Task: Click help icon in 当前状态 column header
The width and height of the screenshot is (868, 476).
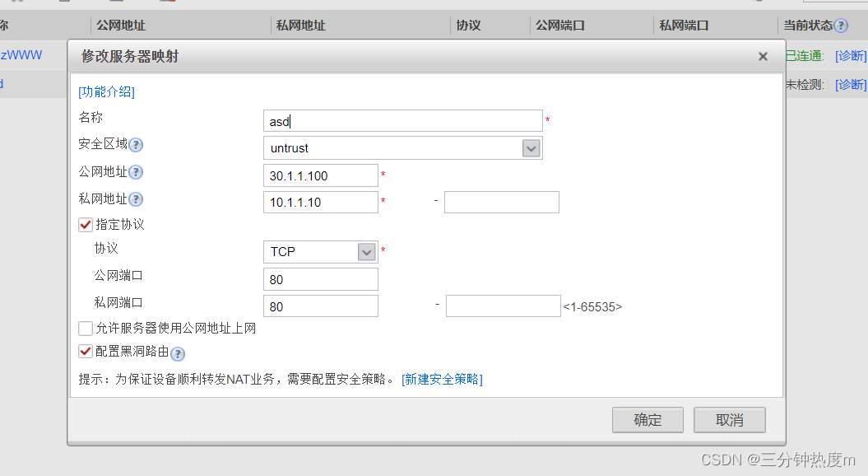Action: click(x=841, y=26)
